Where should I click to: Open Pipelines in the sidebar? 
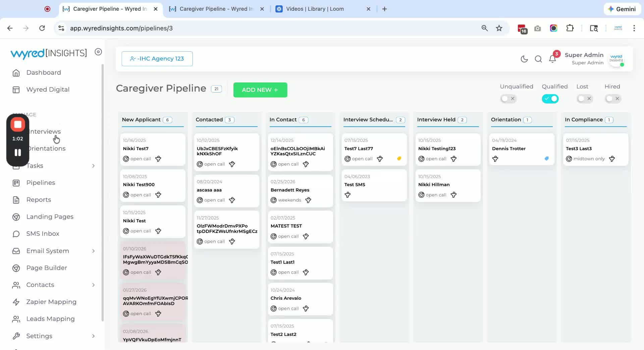point(41,183)
